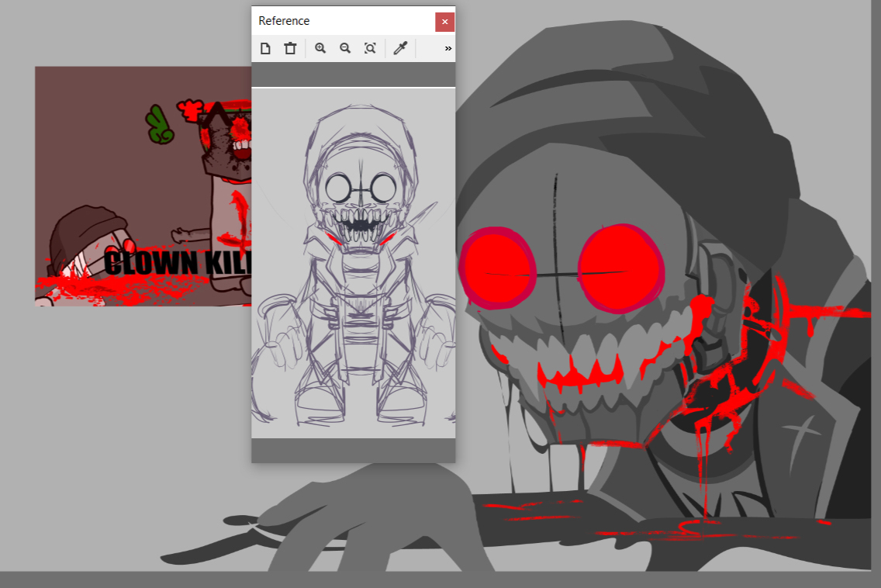The height and width of the screenshot is (588, 881).
Task: Click the green peace-sign hand
Action: click(161, 126)
